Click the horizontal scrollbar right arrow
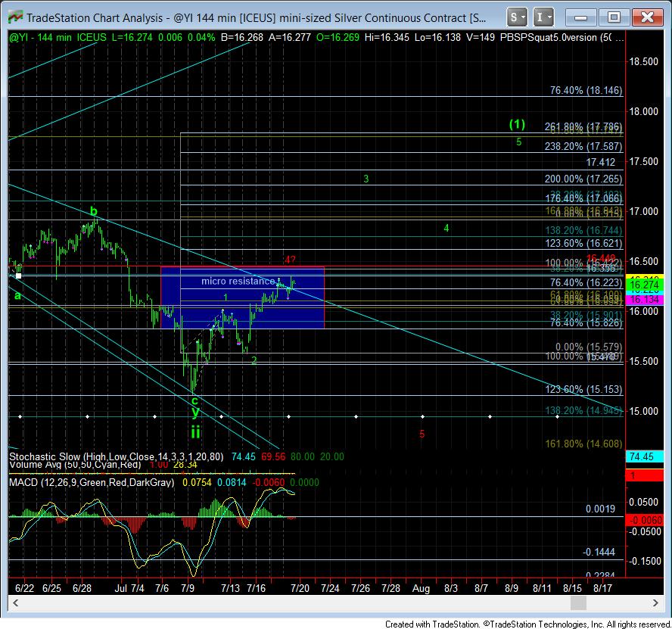The image size is (672, 629). point(655,603)
